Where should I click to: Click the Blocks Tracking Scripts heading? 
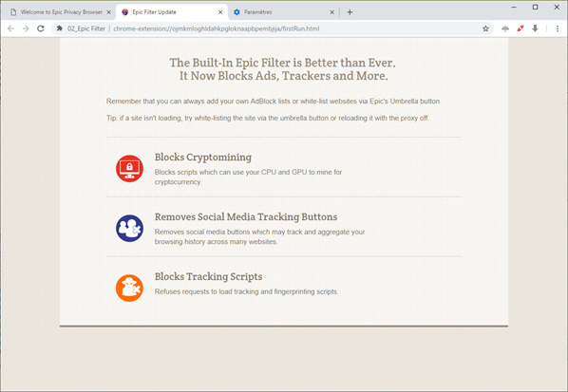pos(209,276)
